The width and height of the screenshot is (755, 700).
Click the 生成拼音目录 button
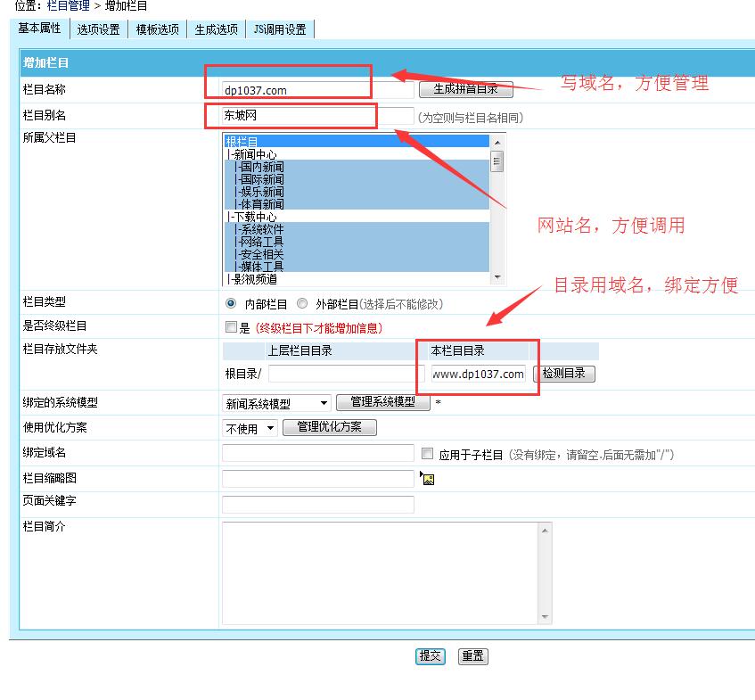[x=465, y=89]
